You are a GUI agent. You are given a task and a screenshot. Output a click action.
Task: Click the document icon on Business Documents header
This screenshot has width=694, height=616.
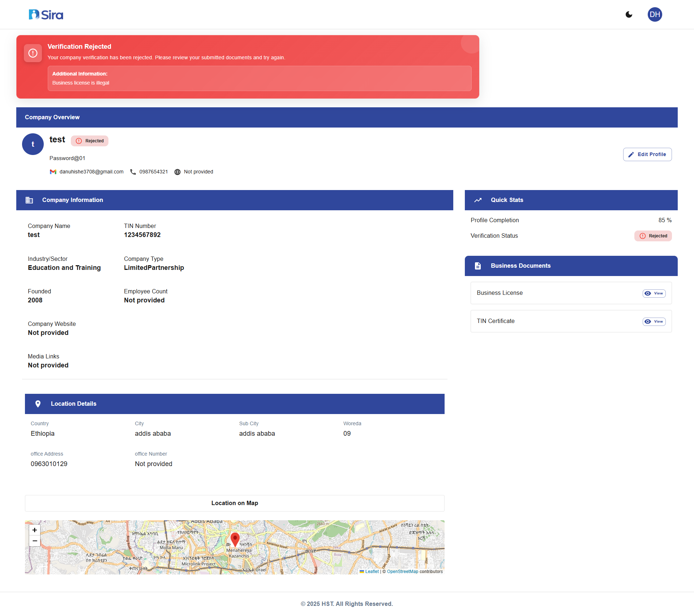(478, 266)
